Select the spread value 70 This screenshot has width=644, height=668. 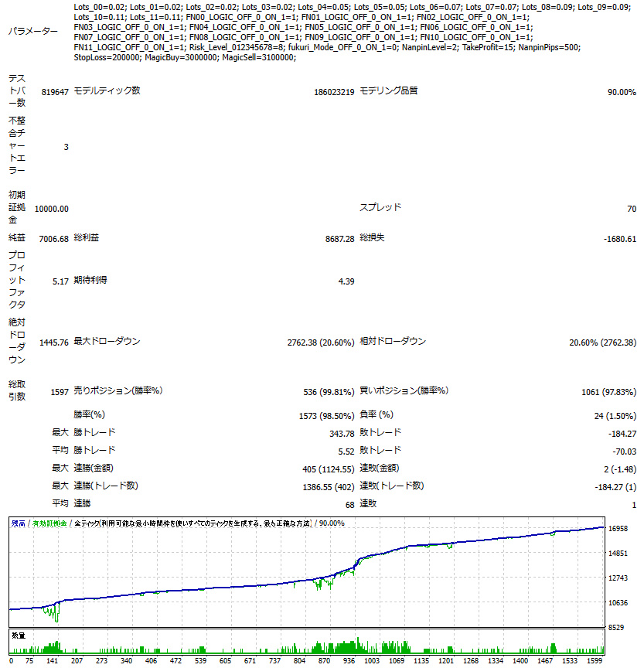632,209
